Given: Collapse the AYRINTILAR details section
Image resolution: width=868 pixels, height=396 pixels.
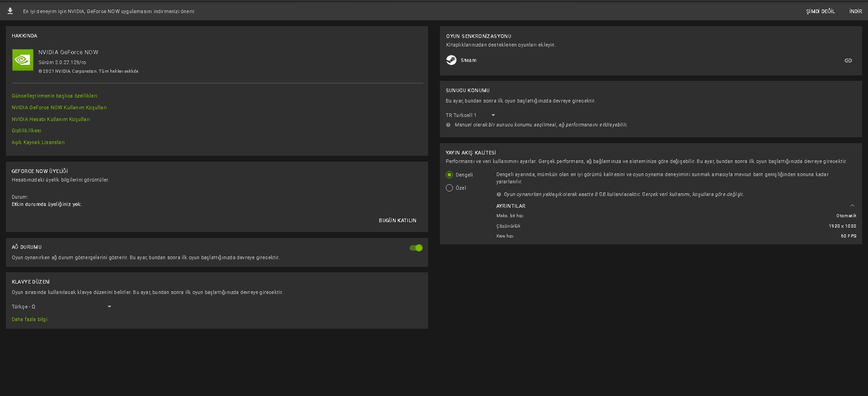Looking at the screenshot, I should [x=852, y=206].
